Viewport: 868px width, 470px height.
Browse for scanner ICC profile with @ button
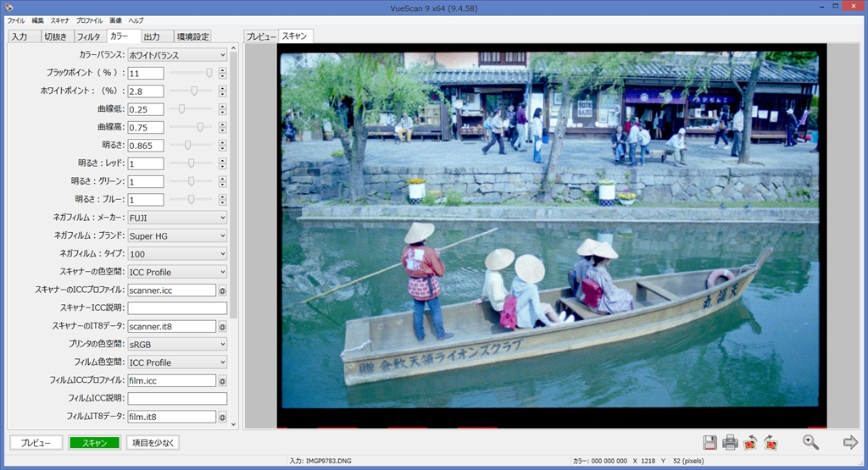tap(222, 290)
